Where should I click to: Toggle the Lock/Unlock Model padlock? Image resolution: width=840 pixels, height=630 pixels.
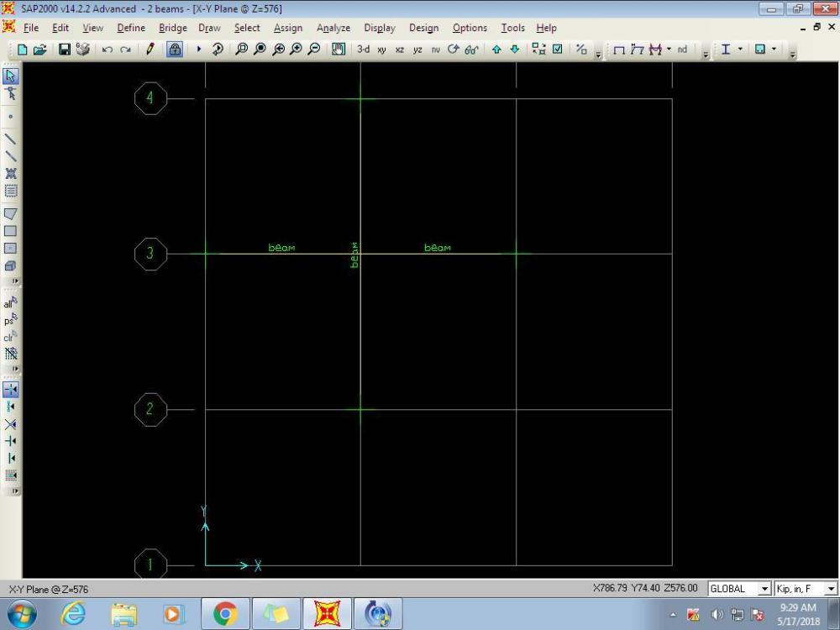point(175,50)
